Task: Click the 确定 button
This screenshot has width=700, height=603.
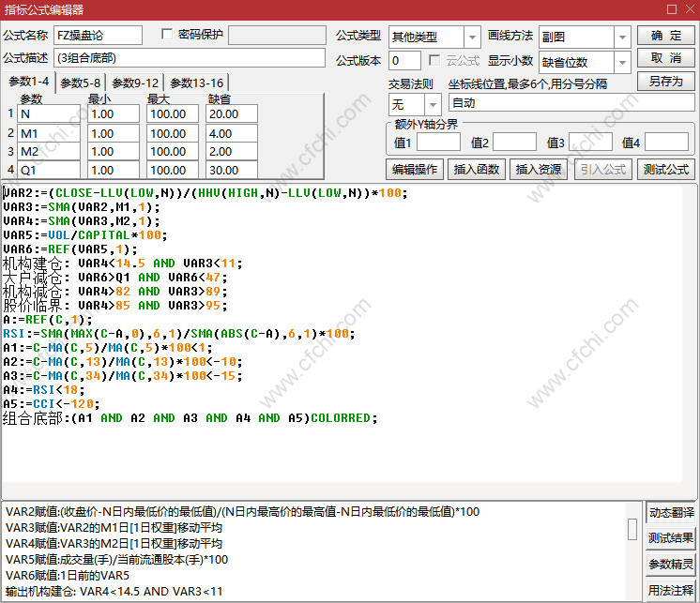Action: [x=665, y=36]
